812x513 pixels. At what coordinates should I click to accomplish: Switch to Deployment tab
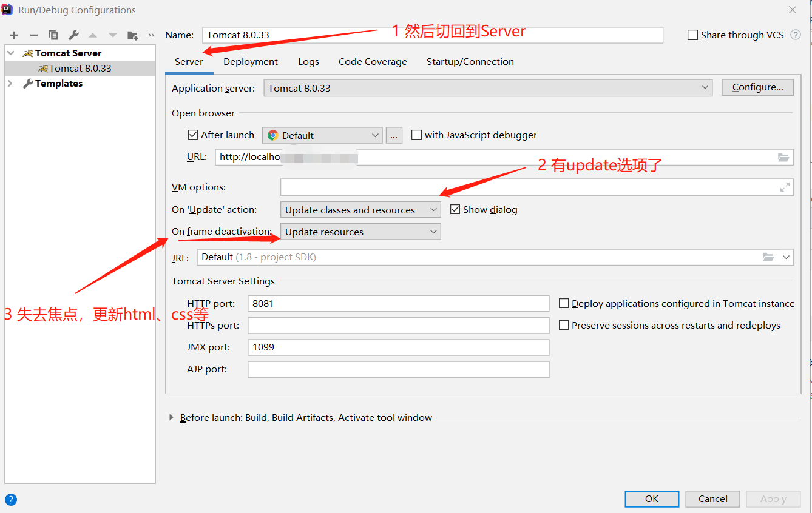pos(251,62)
